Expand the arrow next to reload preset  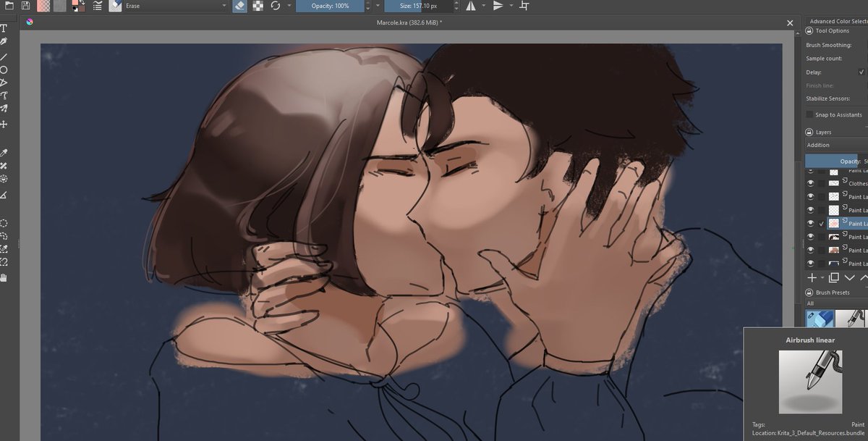point(289,6)
